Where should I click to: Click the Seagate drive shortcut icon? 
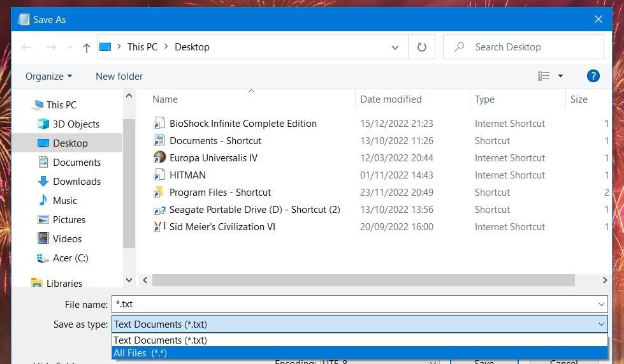(159, 210)
